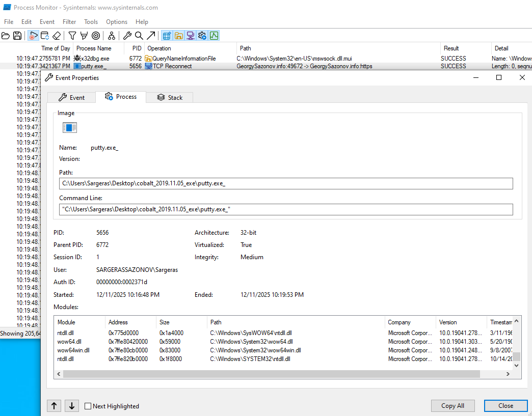
Task: Click the Find magnifying glass icon
Action: [139, 35]
